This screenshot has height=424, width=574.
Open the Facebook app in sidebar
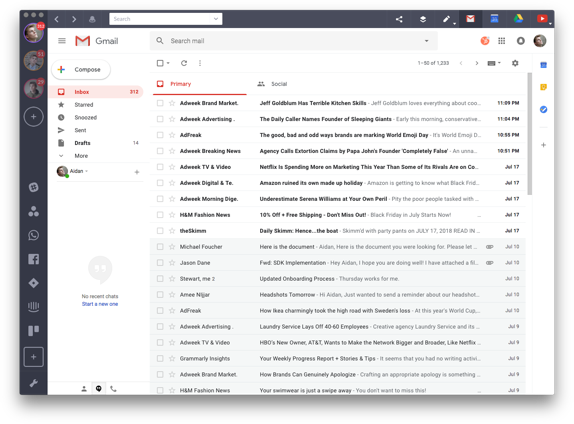33,259
